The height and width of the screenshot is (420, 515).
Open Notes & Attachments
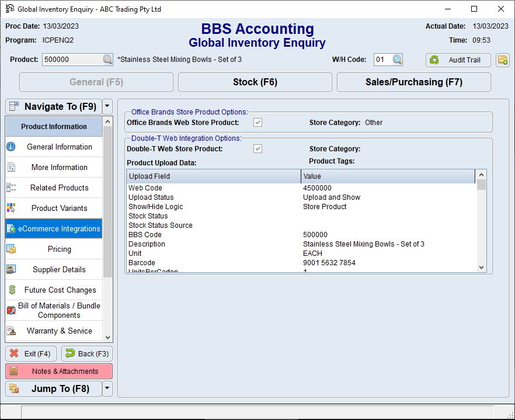[59, 372]
